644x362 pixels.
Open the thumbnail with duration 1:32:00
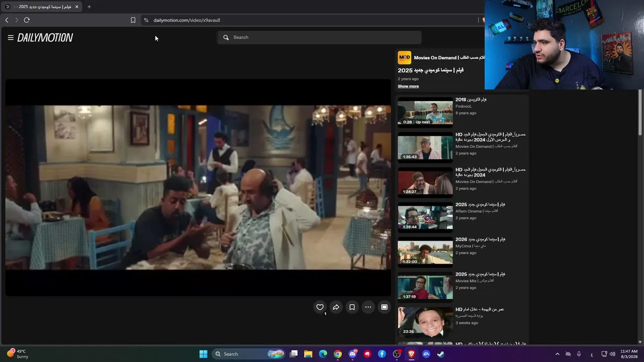pos(425,251)
